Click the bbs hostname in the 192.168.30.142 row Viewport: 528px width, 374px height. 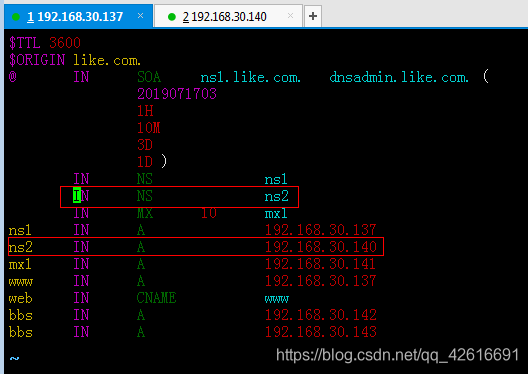[21, 315]
